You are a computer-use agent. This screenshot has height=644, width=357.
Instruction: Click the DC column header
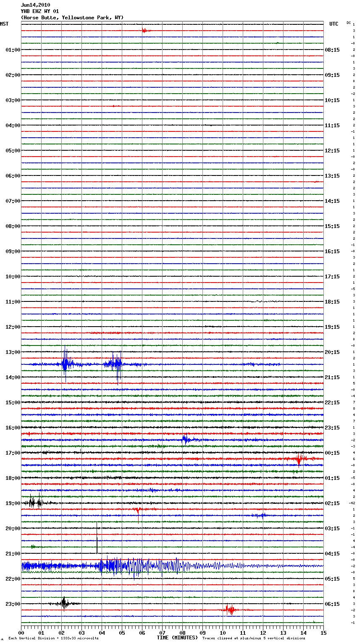point(349,23)
